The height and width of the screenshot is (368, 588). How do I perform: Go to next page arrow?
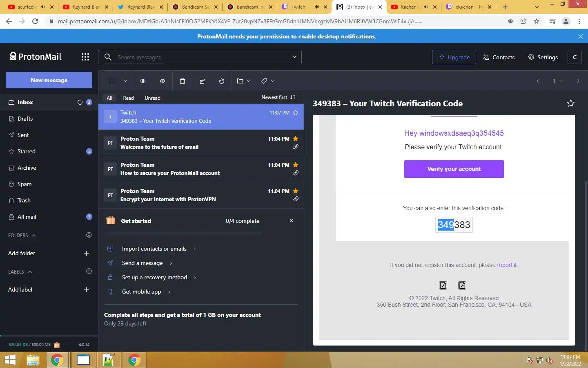578,81
